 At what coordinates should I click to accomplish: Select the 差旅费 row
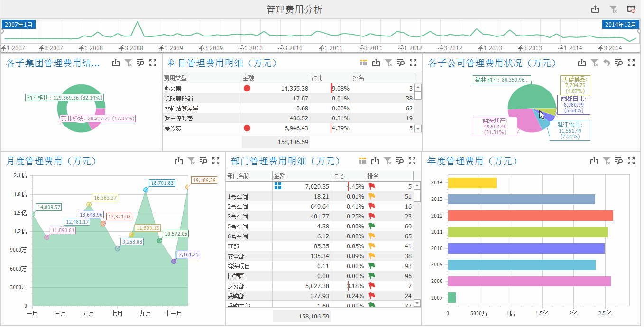point(288,128)
